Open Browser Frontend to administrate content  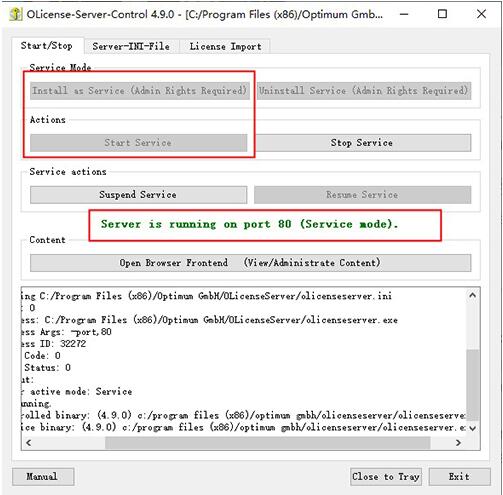(x=250, y=263)
